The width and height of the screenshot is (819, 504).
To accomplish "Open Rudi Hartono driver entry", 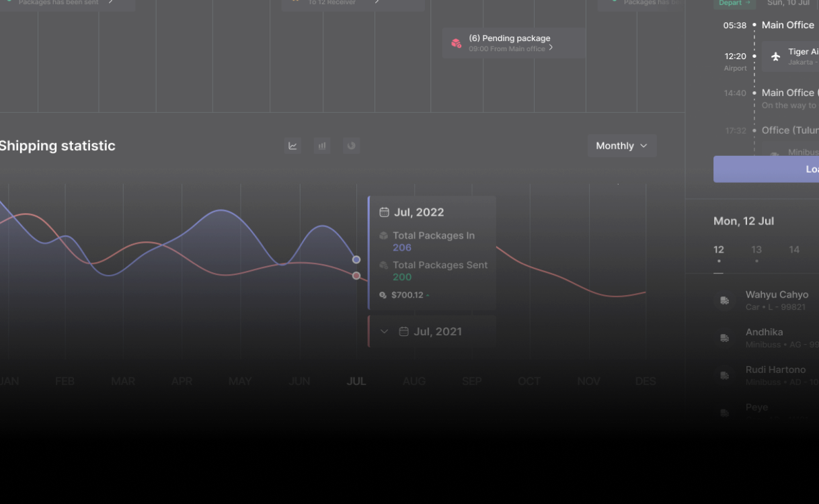I will coord(775,375).
